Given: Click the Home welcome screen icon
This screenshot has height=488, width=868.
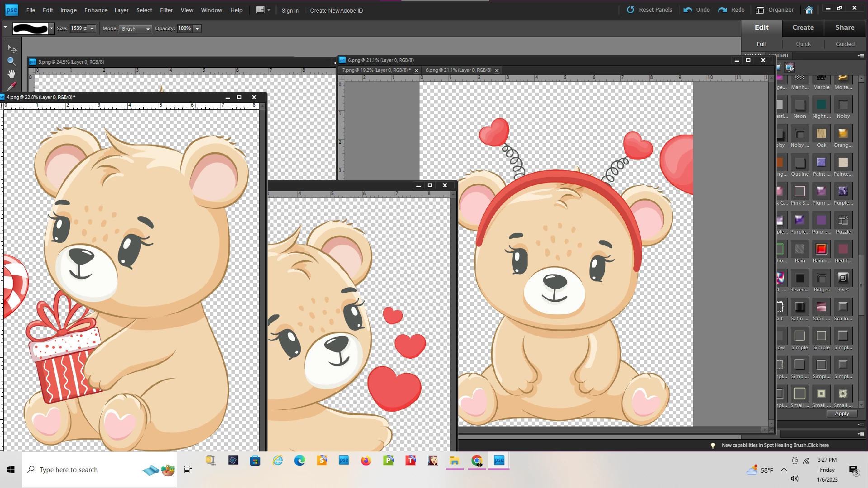Looking at the screenshot, I should (809, 10).
